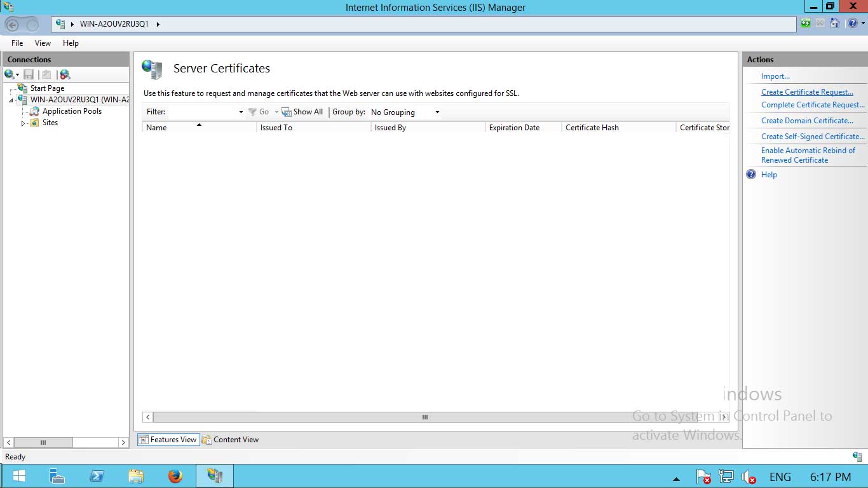Show hidden tray icons arrow
The image size is (868, 488).
[x=676, y=478]
